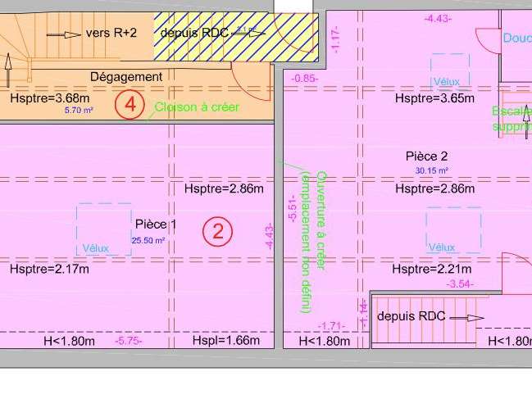This screenshot has height=399, width=532.
Task: Select the "-1.71-" dimension value
Action: (x=331, y=326)
